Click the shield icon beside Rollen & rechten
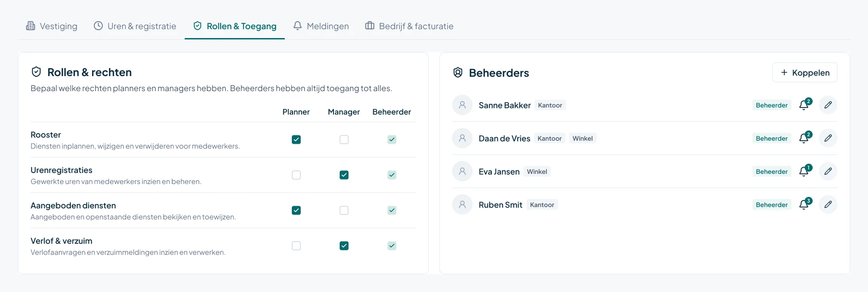The width and height of the screenshot is (868, 292). tap(36, 72)
